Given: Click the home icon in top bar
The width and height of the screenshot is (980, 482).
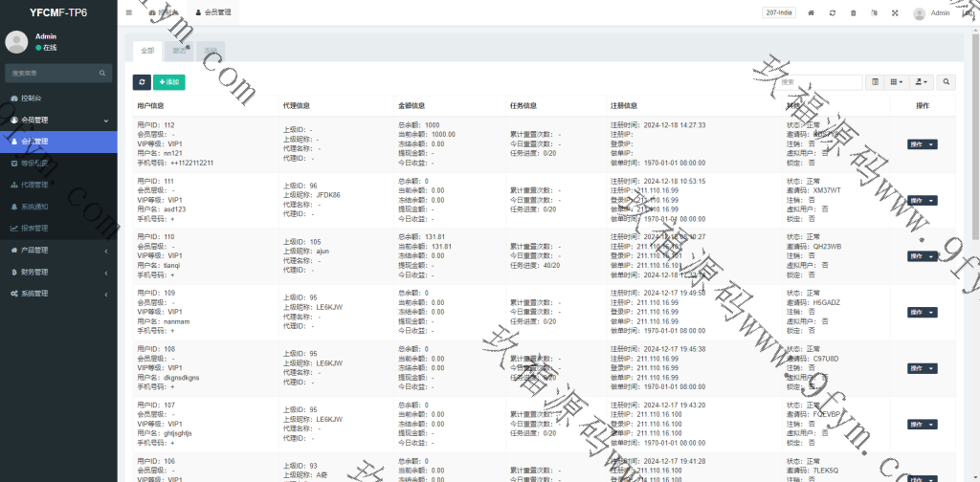Looking at the screenshot, I should coord(812,13).
